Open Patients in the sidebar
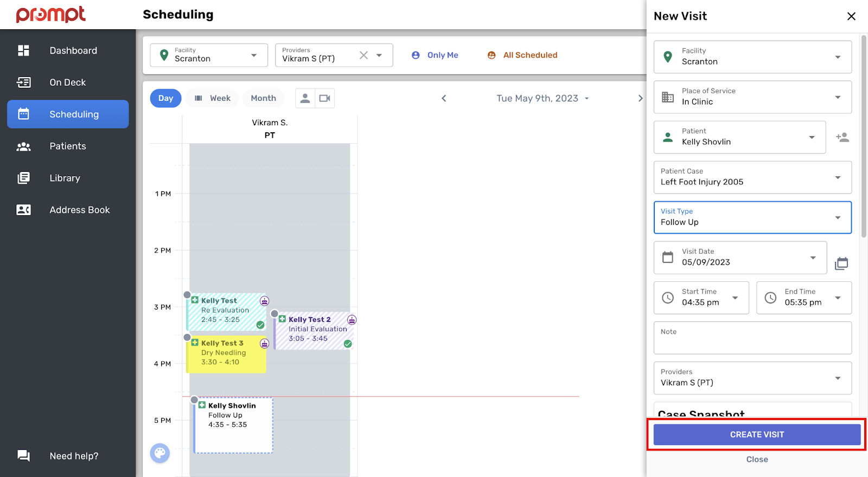 pos(68,146)
